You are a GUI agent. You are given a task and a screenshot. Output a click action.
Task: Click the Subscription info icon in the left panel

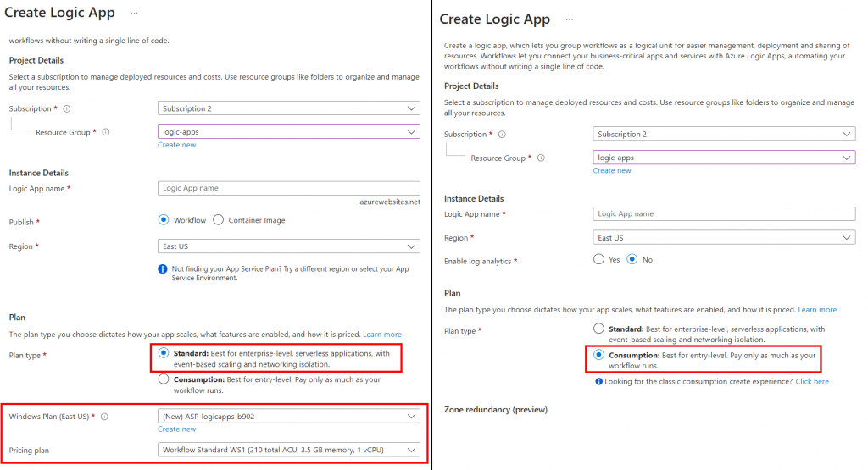(x=67, y=109)
